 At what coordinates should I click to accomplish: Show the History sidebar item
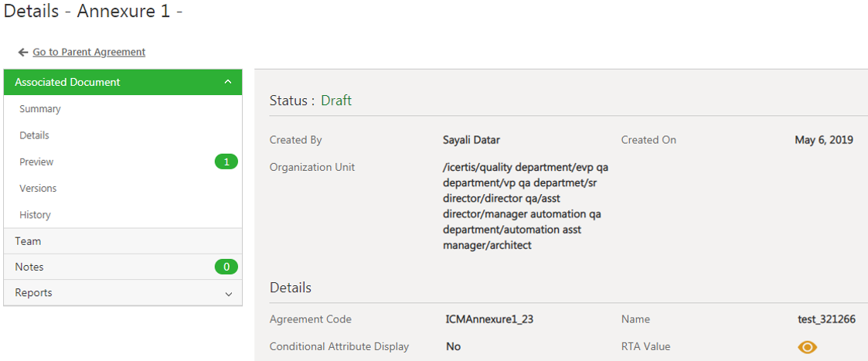(x=35, y=215)
